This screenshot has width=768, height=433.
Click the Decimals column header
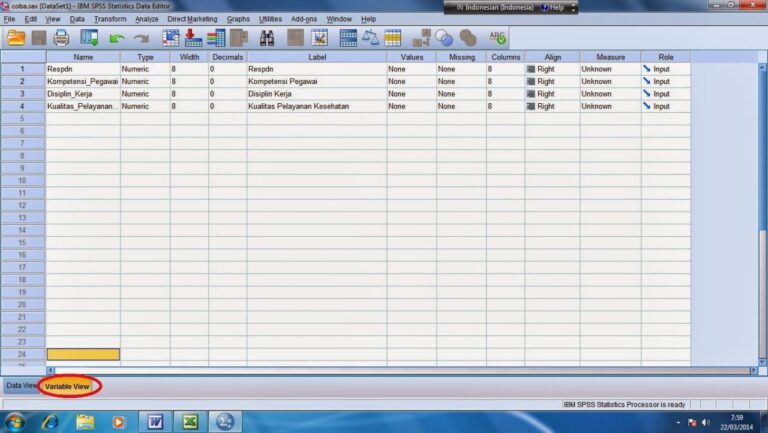228,57
